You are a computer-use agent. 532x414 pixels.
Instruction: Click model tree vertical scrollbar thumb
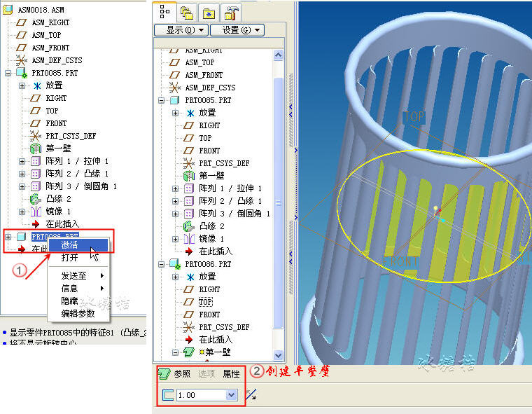point(278,203)
